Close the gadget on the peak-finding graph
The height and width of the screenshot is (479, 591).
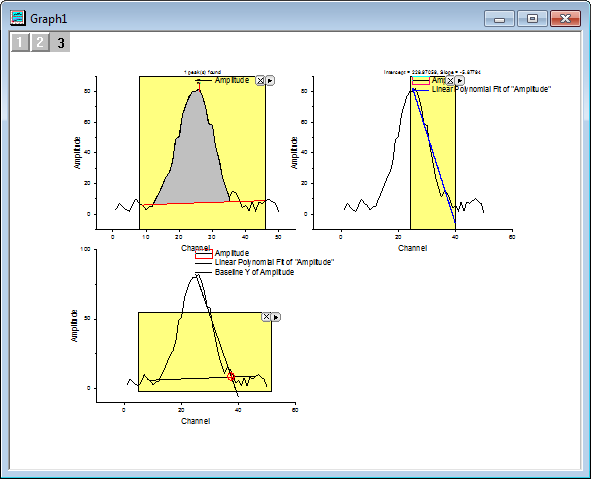(260, 80)
